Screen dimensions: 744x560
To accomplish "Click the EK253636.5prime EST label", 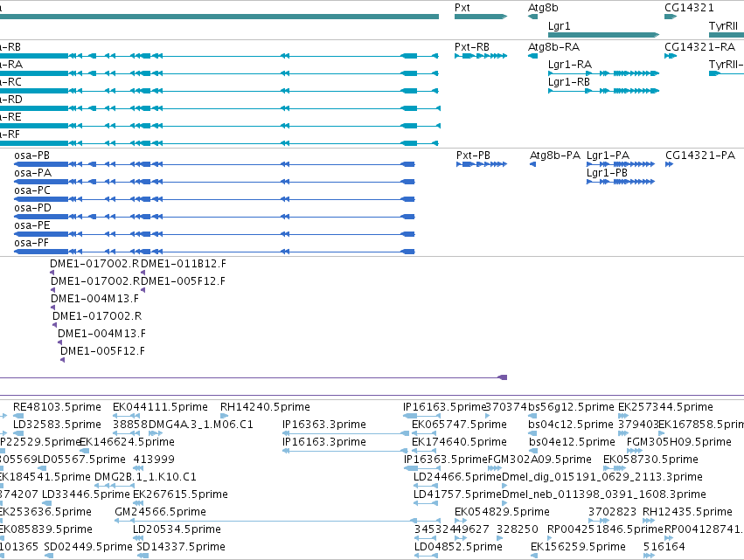I will [x=45, y=513].
